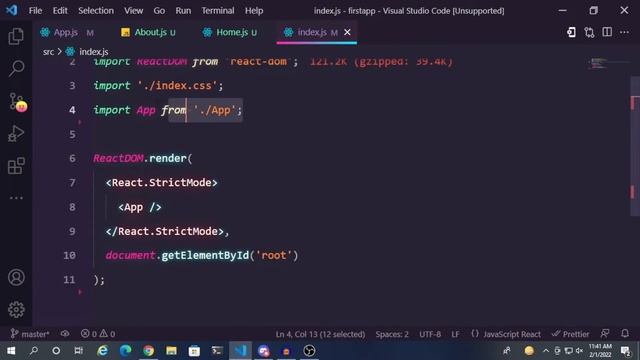The image size is (640, 360).
Task: Open the Edit menu
Action: point(60,11)
